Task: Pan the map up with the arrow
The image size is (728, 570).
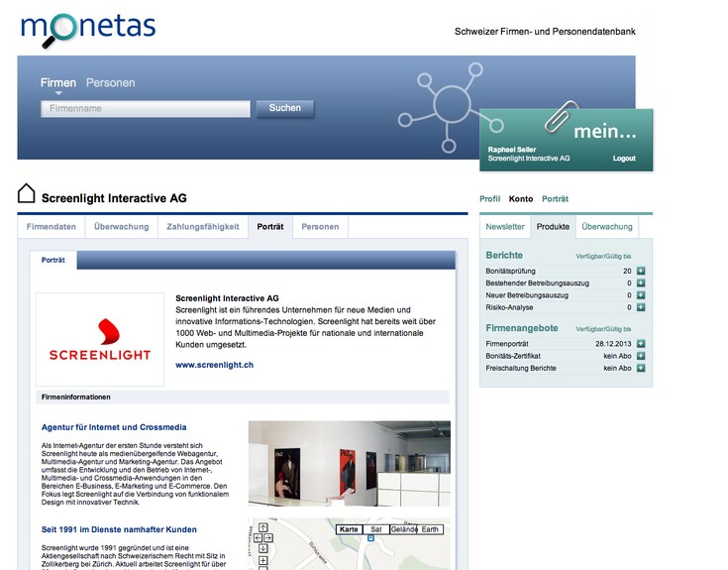Action: (262, 527)
